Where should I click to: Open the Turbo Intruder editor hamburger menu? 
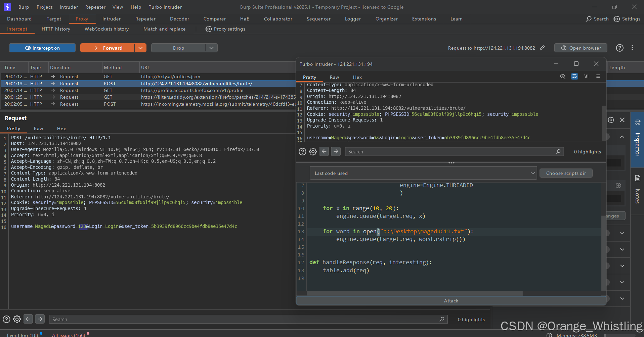tap(598, 77)
